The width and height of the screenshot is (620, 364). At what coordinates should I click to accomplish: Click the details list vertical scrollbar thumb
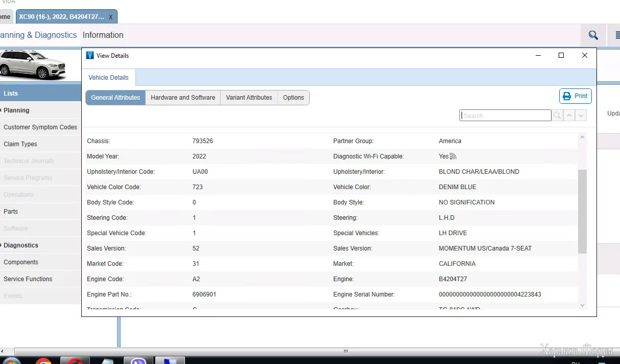[582, 211]
